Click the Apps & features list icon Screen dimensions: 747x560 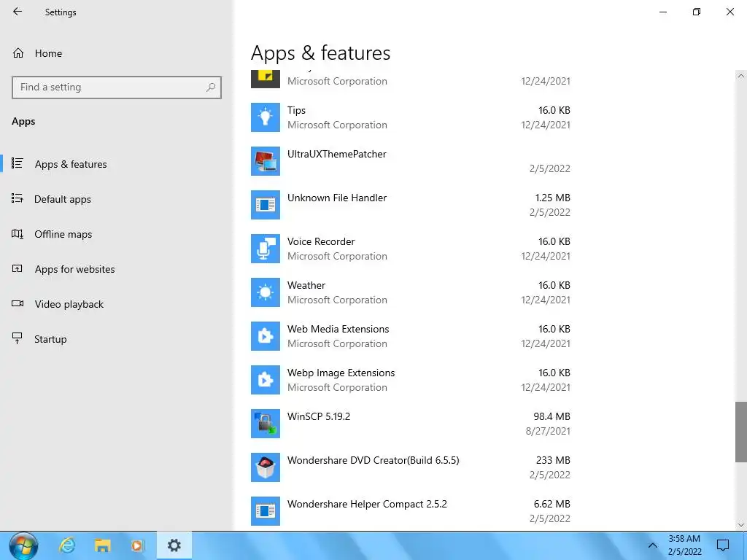click(18, 163)
